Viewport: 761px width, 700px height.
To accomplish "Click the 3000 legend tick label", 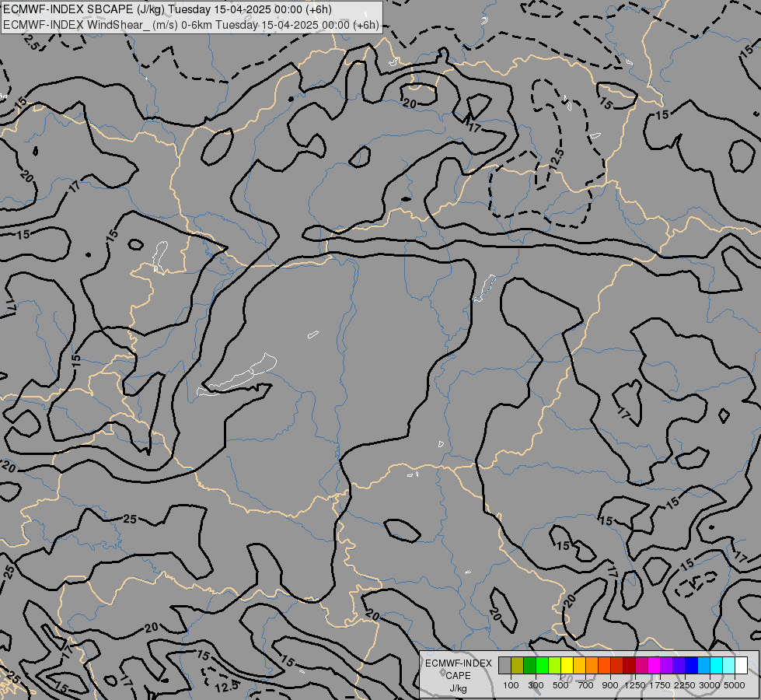I will tap(710, 685).
